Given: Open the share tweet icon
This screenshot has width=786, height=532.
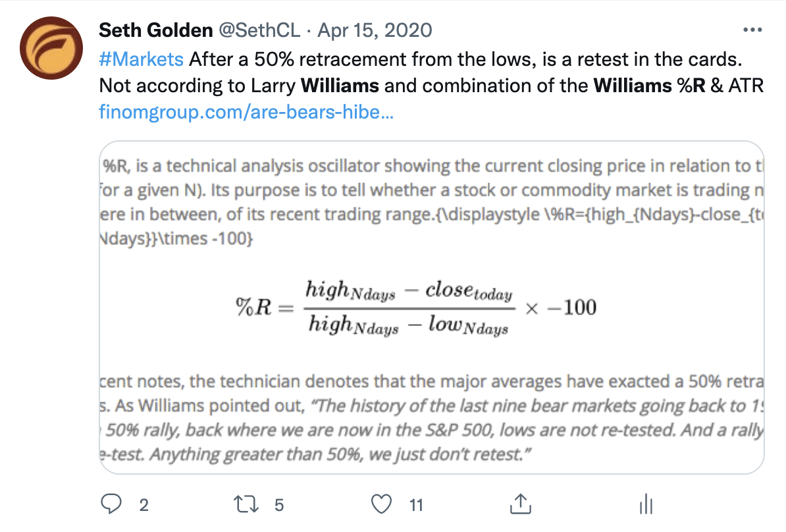Looking at the screenshot, I should click(520, 504).
